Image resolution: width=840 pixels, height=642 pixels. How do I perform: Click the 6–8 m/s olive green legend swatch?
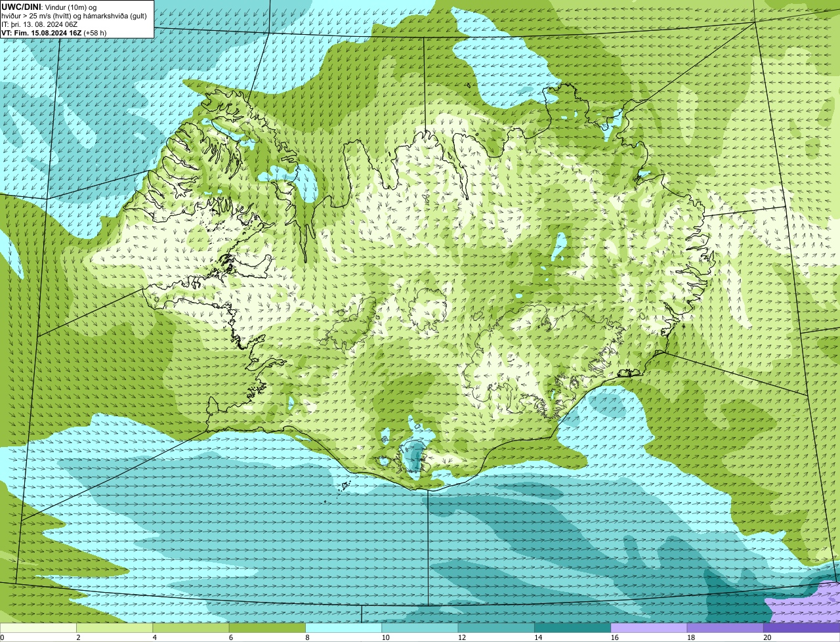(x=267, y=628)
